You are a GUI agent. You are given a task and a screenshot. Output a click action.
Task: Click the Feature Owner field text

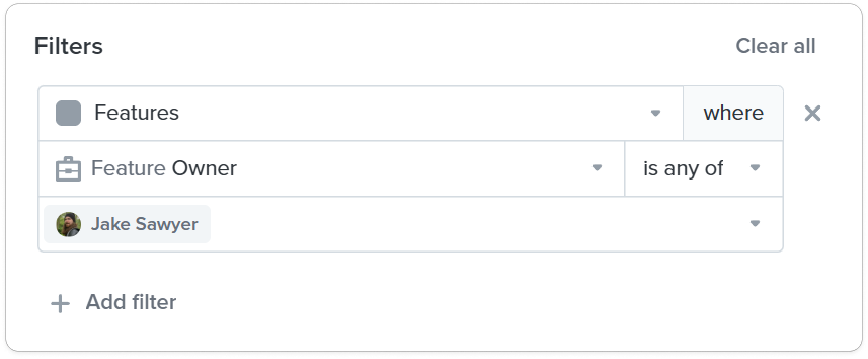pyautogui.click(x=164, y=168)
